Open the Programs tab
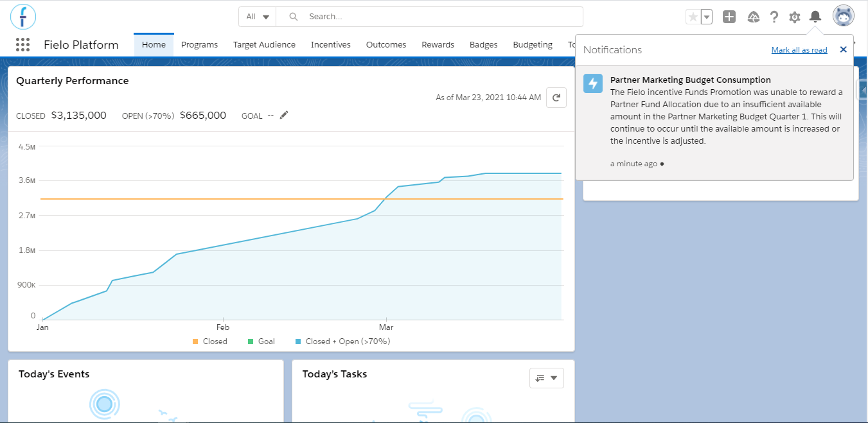Viewport: 868px width, 423px height. [x=199, y=44]
